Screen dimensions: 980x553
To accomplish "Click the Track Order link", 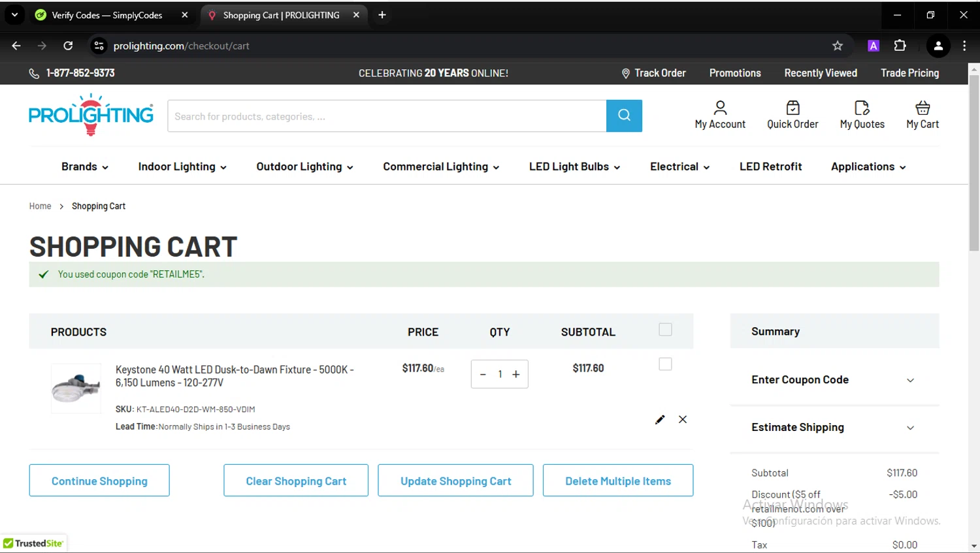I will coord(660,73).
